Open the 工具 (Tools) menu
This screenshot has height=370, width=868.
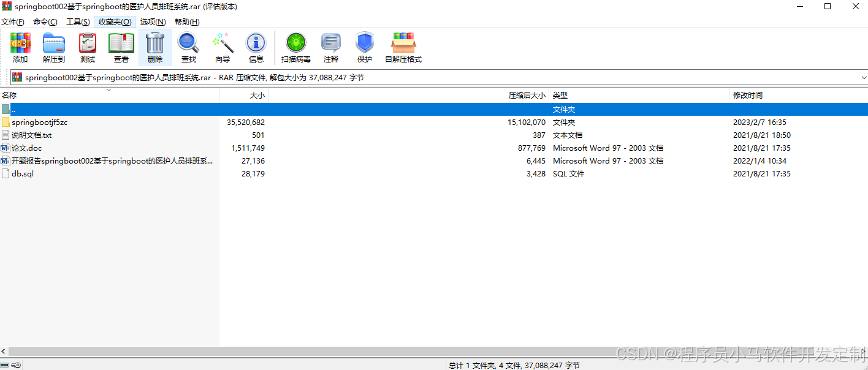coord(77,21)
